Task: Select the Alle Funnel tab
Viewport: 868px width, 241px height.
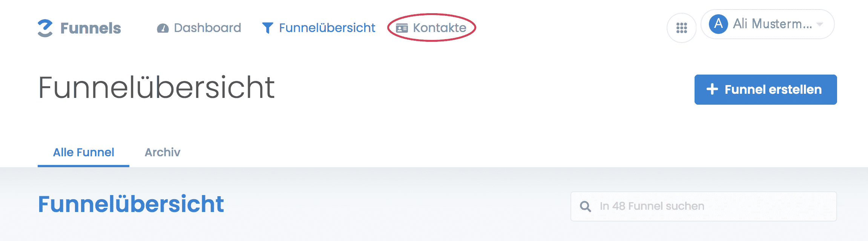Action: [83, 153]
